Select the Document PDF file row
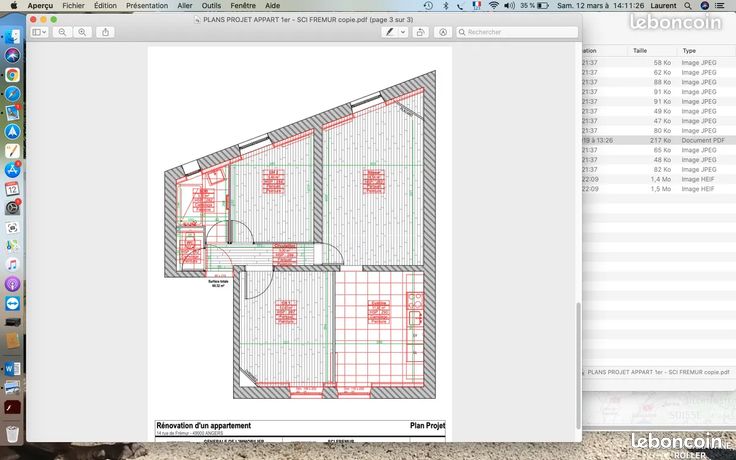Image resolution: width=736 pixels, height=460 pixels. [x=659, y=140]
